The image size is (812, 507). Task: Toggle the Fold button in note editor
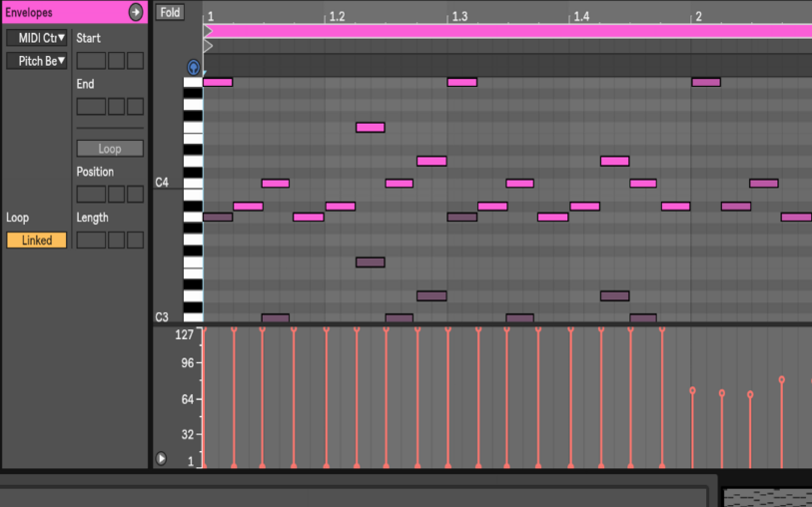click(170, 13)
